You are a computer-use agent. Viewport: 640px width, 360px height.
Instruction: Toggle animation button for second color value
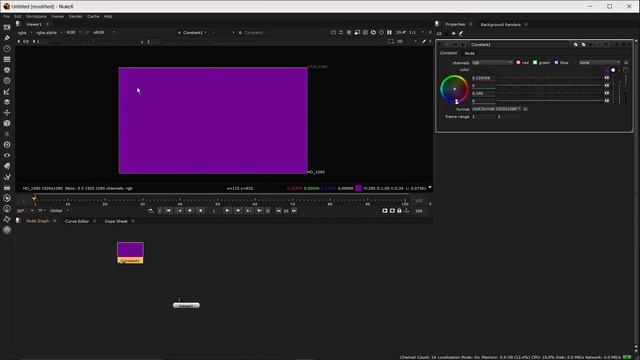(607, 86)
